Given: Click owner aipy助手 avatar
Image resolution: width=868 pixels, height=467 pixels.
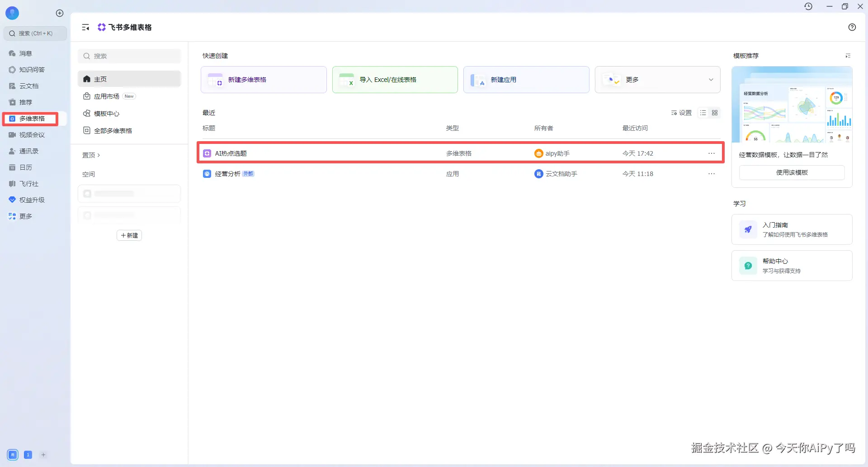Looking at the screenshot, I should 538,153.
